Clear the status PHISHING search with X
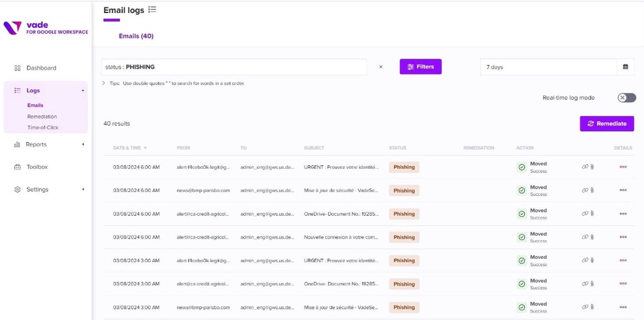The image size is (644, 320). (381, 67)
